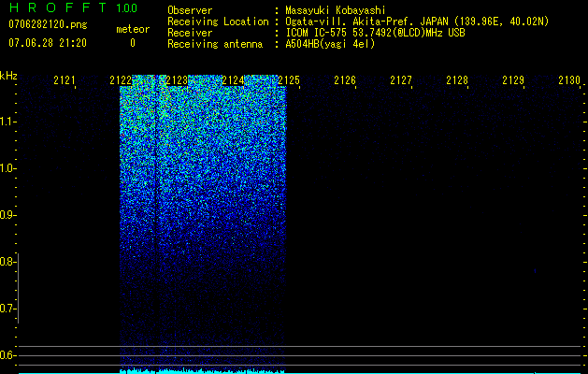Select the filename 0706282120.png
The height and width of the screenshot is (374, 588).
tap(48, 24)
